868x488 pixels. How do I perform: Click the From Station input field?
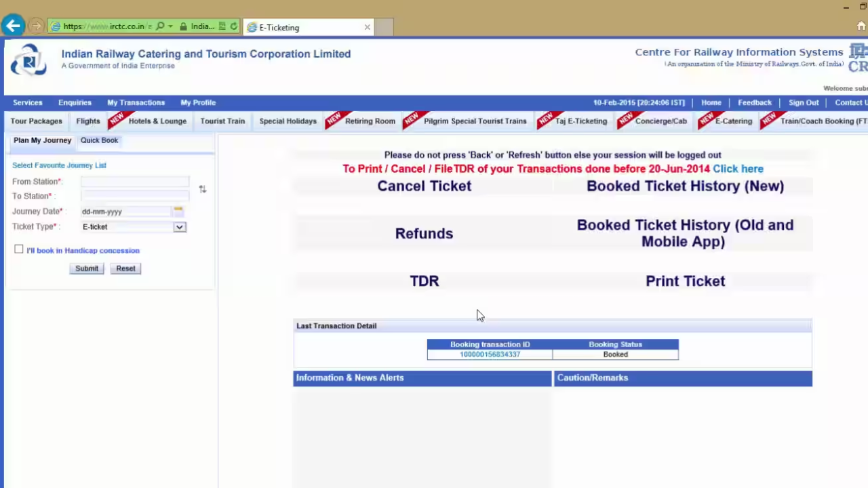pyautogui.click(x=134, y=181)
